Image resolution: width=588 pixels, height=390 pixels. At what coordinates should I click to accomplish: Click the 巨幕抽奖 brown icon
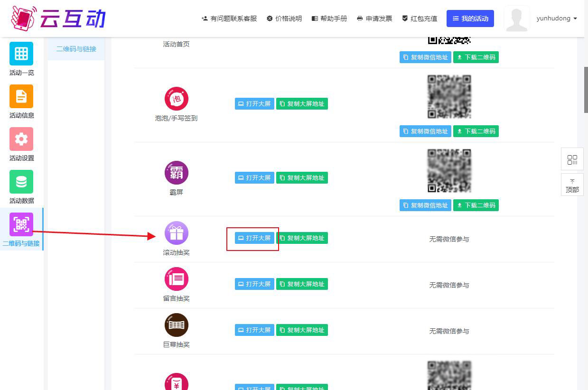pyautogui.click(x=177, y=325)
